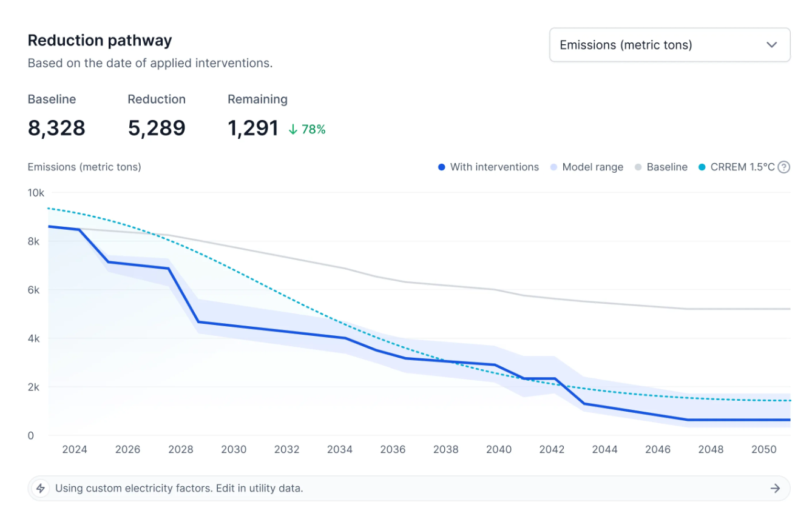This screenshot has width=812, height=519.
Task: Click the green down arrow beside 78%
Action: tap(293, 129)
